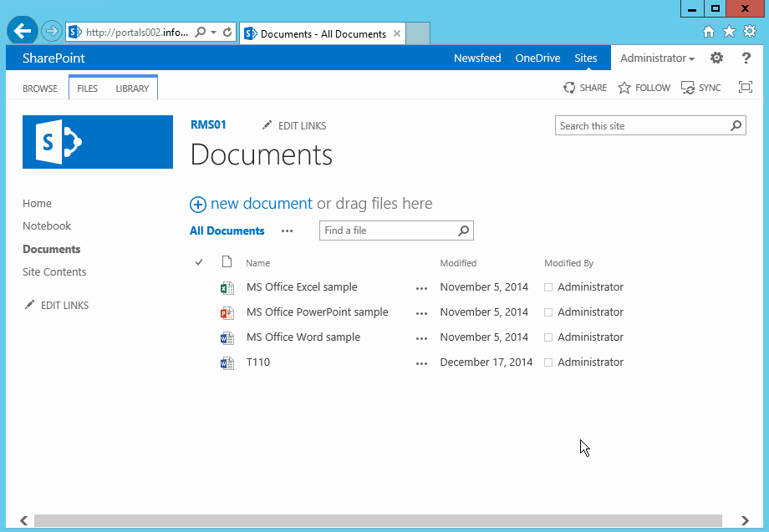Click the Focus on Content icon

click(746, 87)
